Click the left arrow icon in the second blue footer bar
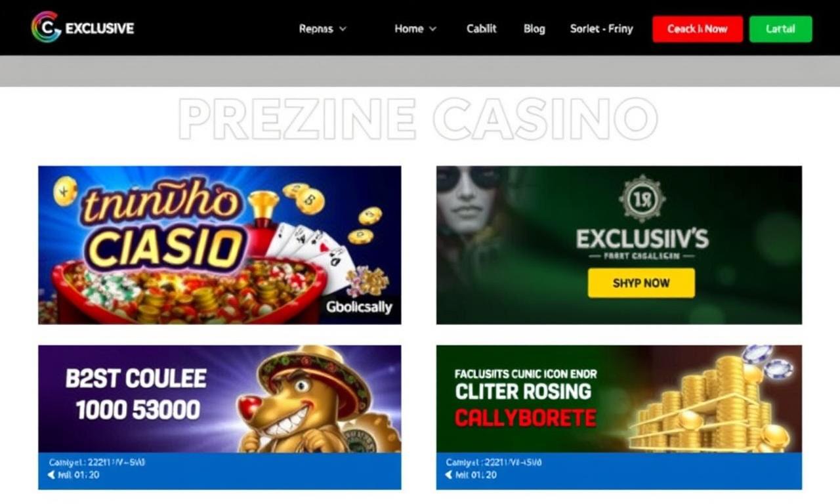The height and width of the screenshot is (504, 840). (450, 474)
